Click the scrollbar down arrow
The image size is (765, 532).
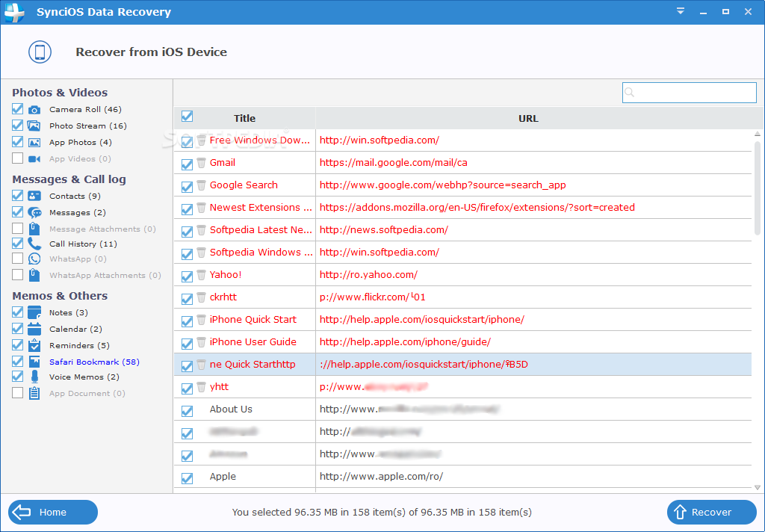(758, 487)
